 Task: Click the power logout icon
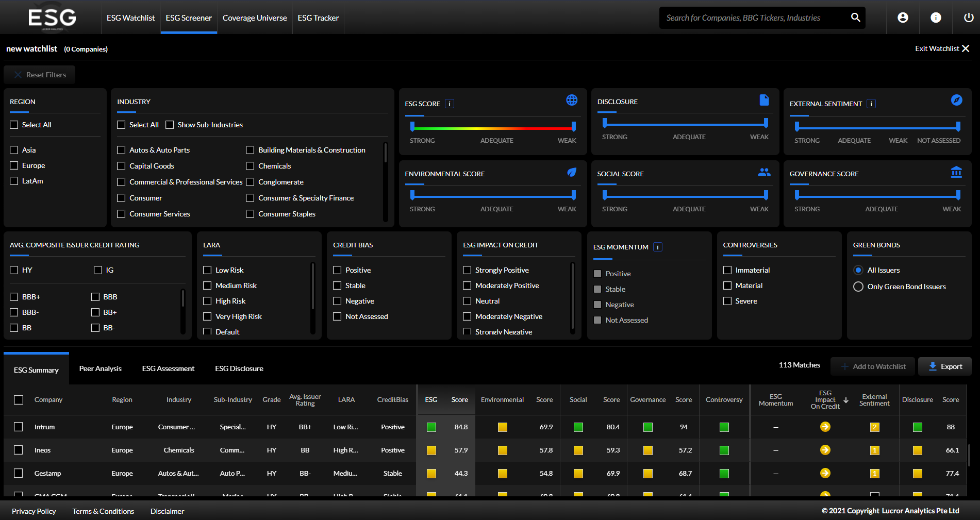(x=969, y=18)
